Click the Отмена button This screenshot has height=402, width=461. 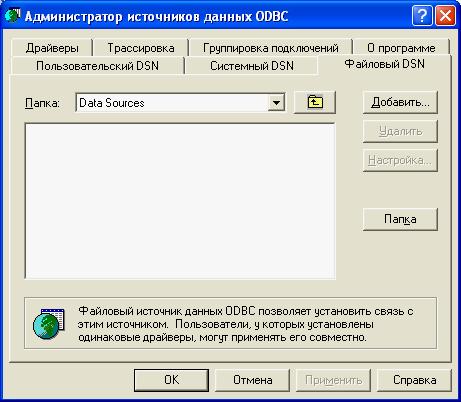[252, 380]
